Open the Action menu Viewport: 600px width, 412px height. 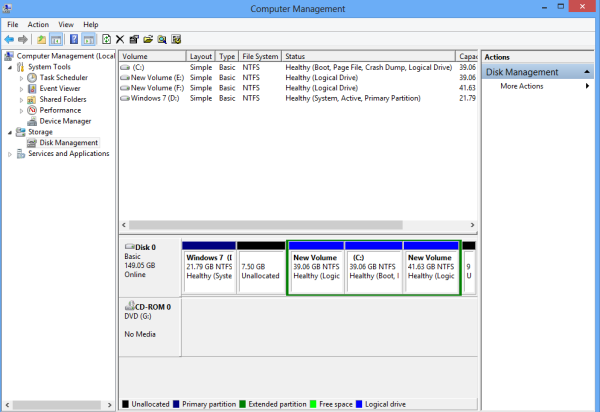tap(38, 24)
